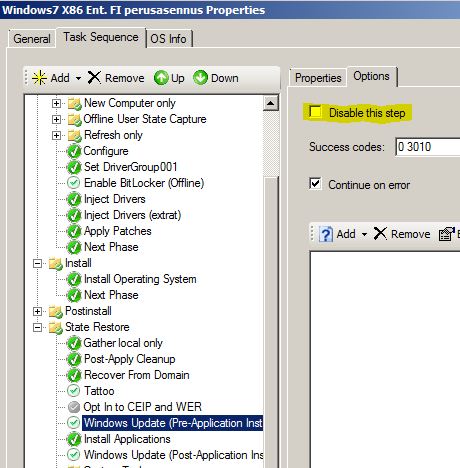Click the Remove label in conditions toolbar
Viewport: 460px width, 468px height.
[x=411, y=234]
